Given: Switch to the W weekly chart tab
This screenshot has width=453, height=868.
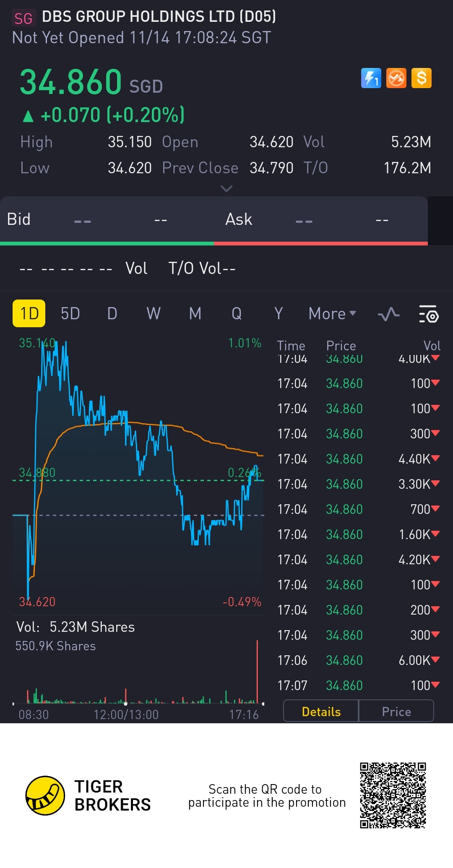Looking at the screenshot, I should [154, 313].
